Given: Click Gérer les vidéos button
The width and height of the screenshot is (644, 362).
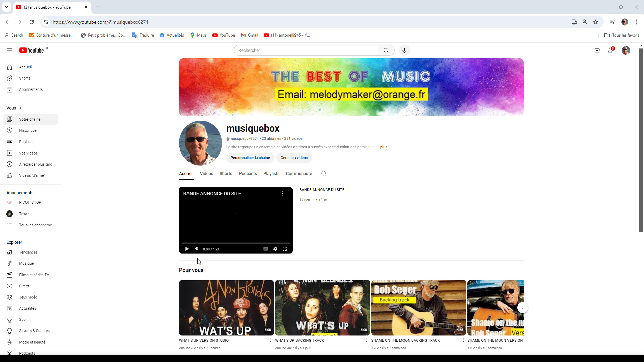Looking at the screenshot, I should [x=294, y=158].
